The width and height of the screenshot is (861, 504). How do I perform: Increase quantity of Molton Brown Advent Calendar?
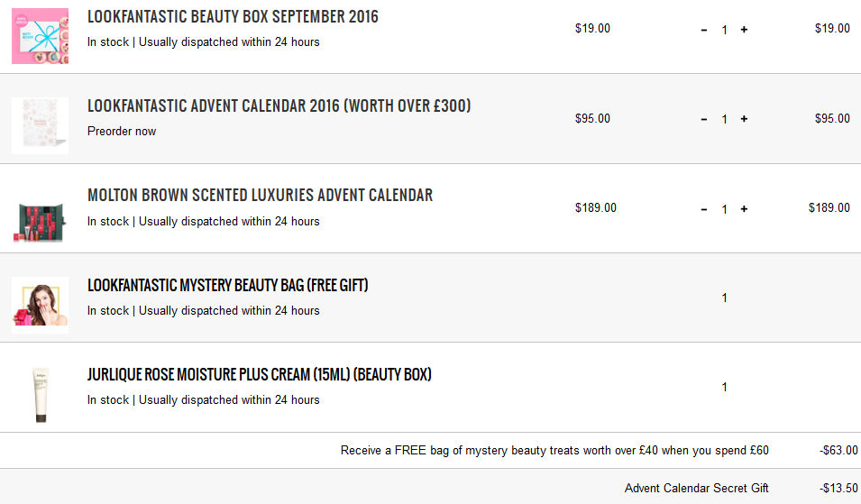pyautogui.click(x=744, y=209)
